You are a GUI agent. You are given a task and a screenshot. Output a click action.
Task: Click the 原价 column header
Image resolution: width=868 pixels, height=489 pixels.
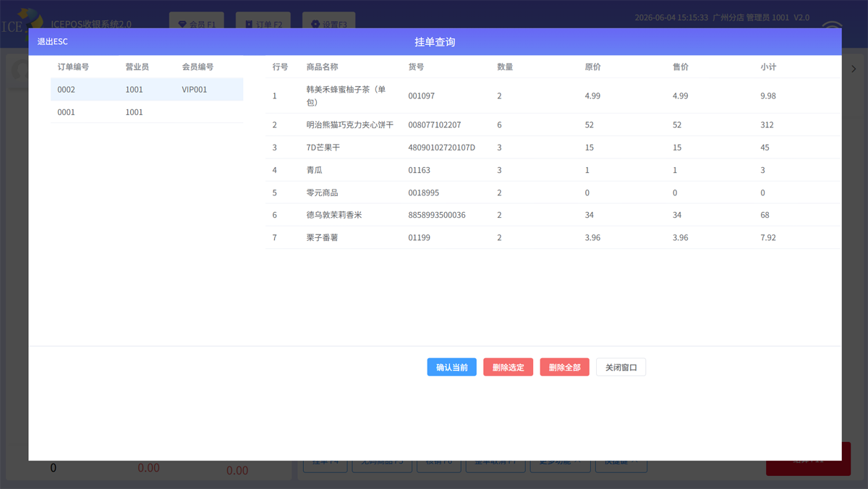[592, 67]
